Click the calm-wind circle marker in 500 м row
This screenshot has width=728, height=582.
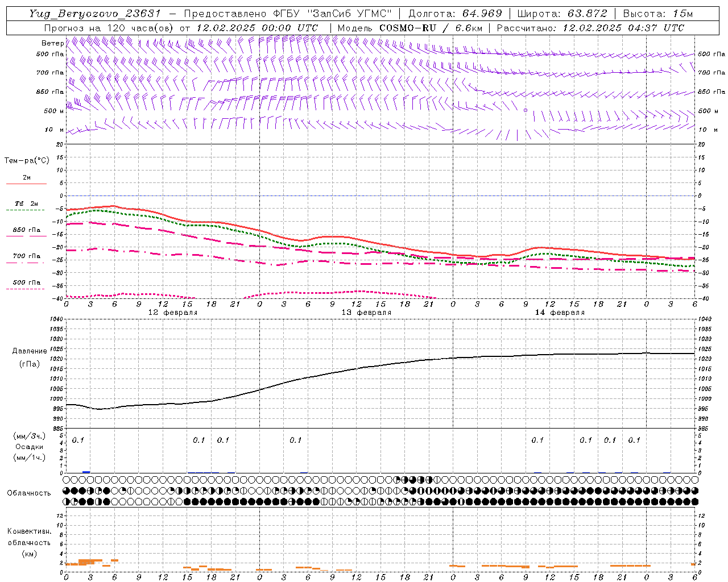[526, 110]
